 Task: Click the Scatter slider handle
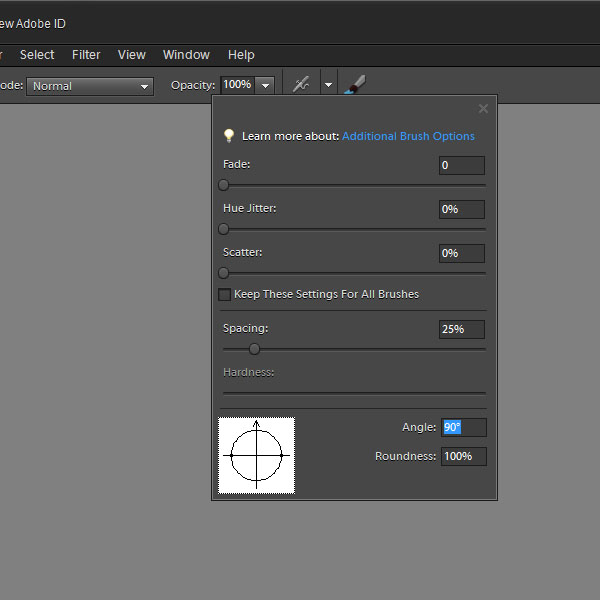tap(223, 273)
